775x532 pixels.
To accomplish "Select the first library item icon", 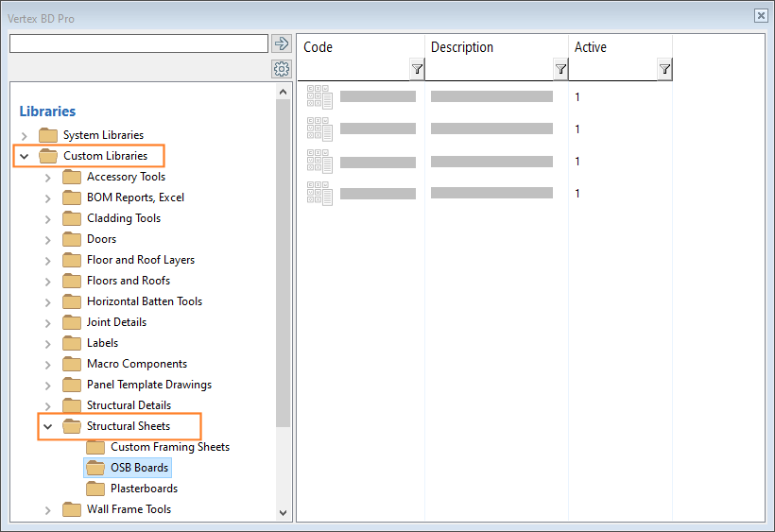I will 319,97.
